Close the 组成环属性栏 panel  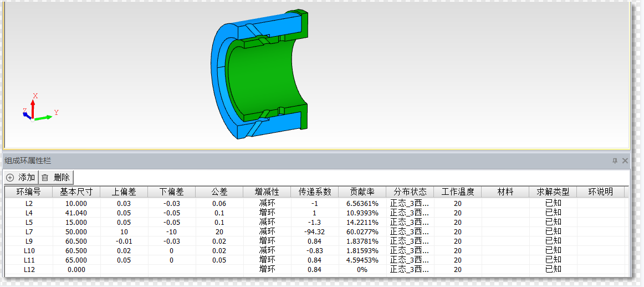click(x=625, y=160)
